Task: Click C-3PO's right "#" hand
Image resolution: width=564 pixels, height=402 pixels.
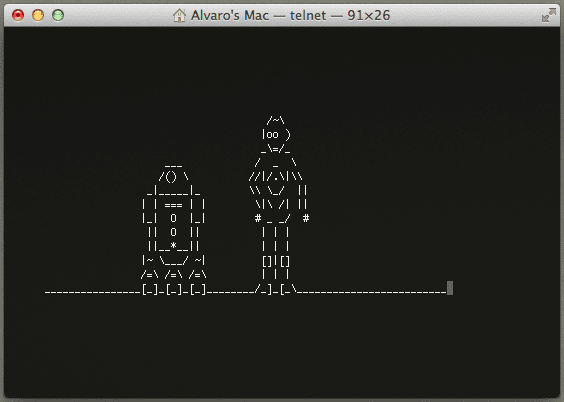Action: 306,218
